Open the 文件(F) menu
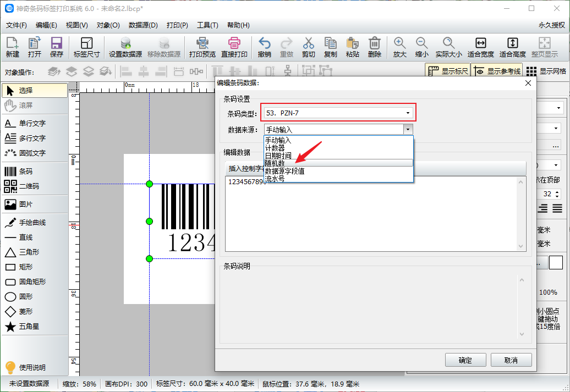 (x=17, y=25)
